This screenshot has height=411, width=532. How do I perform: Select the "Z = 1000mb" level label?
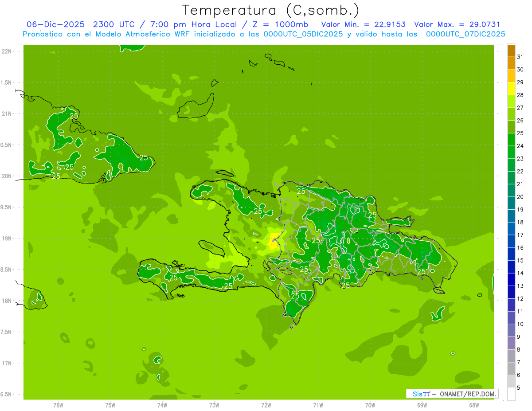[281, 24]
